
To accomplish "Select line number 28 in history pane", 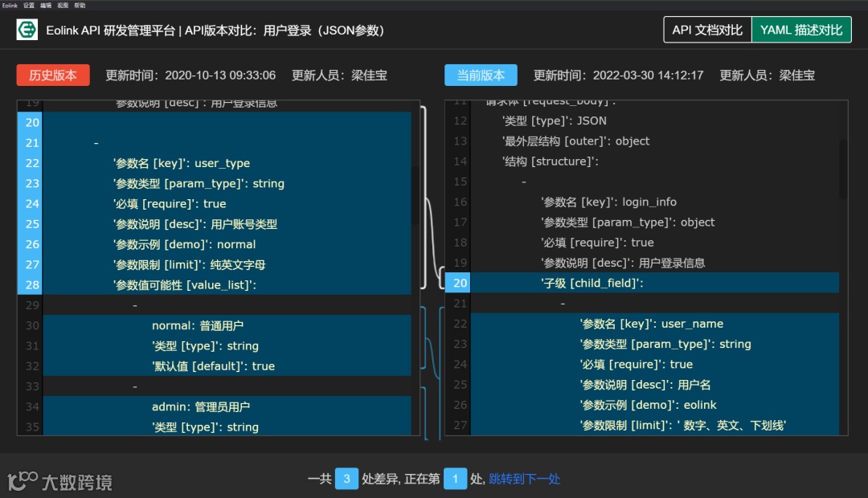I will [x=32, y=285].
